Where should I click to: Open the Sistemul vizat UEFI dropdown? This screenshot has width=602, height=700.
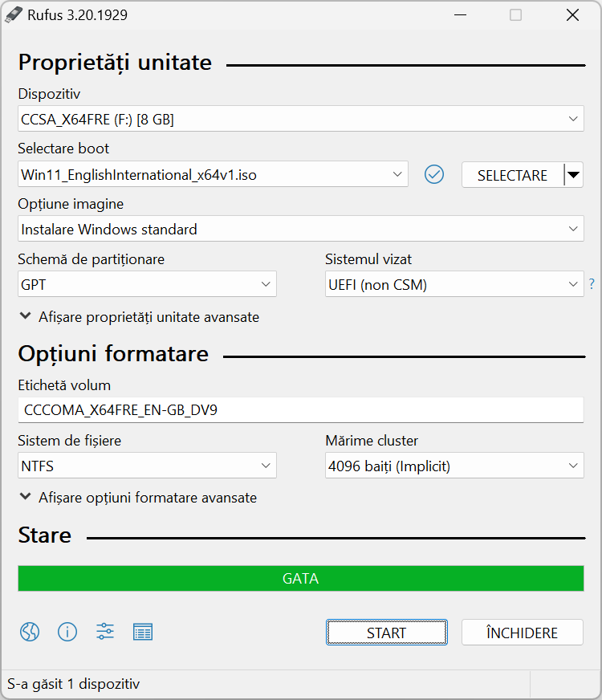454,284
